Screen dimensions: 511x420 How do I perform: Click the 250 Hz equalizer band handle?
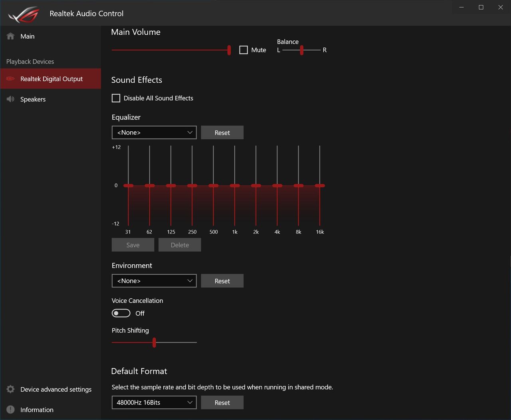click(x=192, y=186)
